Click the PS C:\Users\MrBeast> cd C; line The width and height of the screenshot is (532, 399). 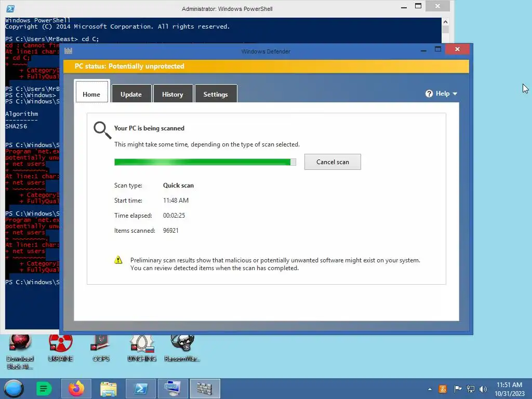[x=52, y=39]
